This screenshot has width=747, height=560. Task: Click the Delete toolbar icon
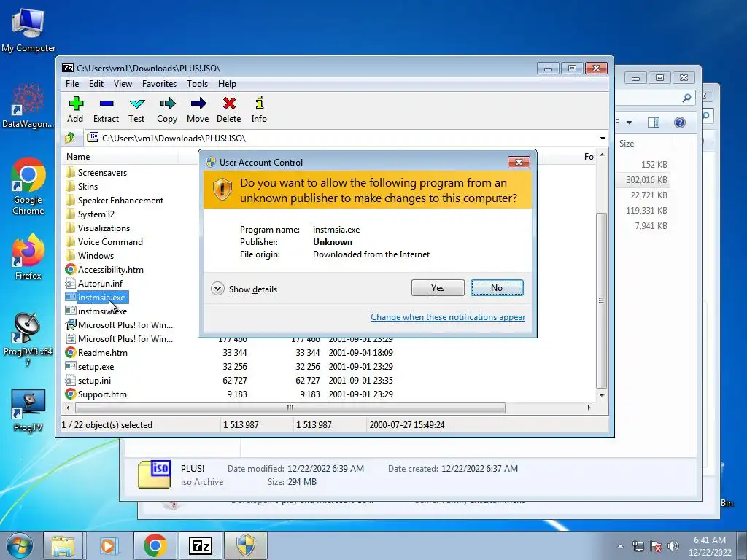(228, 109)
